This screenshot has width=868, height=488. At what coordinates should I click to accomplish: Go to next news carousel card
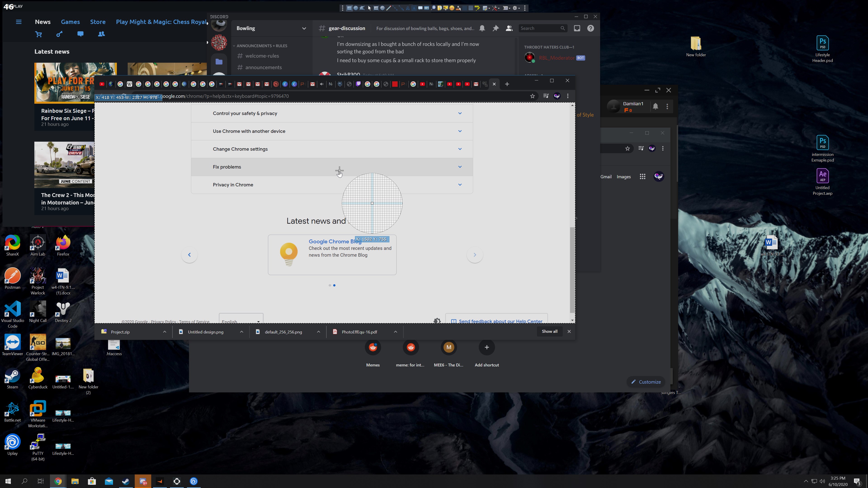click(x=475, y=255)
